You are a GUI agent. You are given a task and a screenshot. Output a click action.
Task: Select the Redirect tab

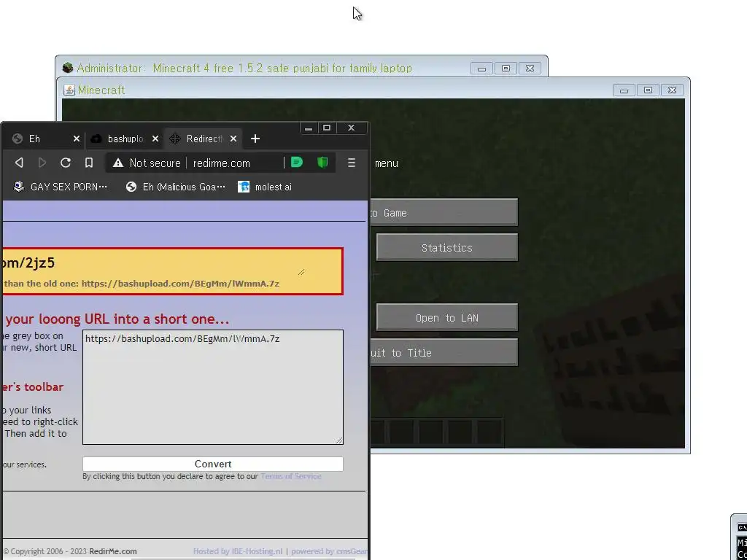tap(204, 139)
